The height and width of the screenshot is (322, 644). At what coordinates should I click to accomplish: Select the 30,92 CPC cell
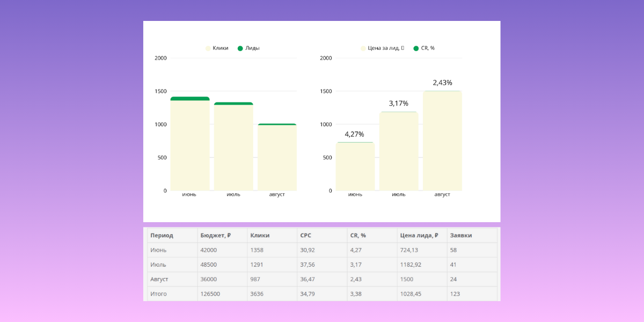tap(308, 250)
